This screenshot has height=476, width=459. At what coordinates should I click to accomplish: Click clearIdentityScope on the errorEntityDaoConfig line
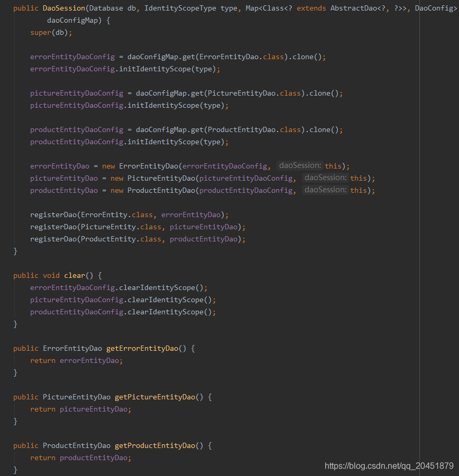click(x=157, y=287)
